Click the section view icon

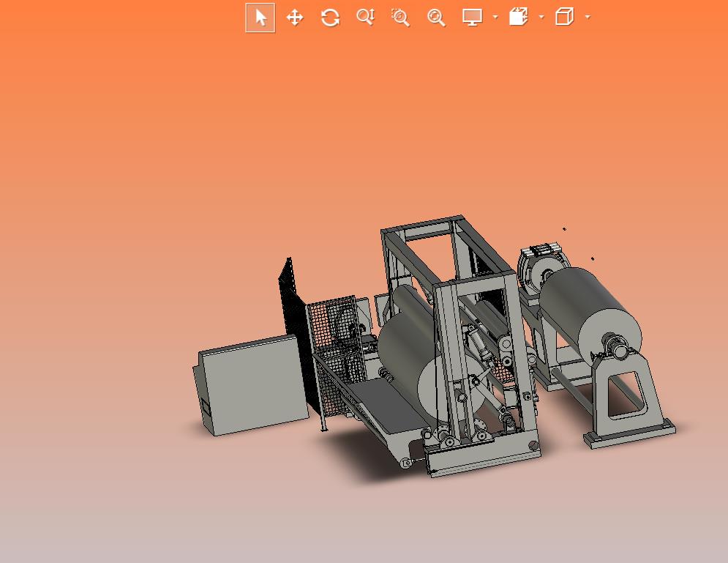(x=519, y=17)
